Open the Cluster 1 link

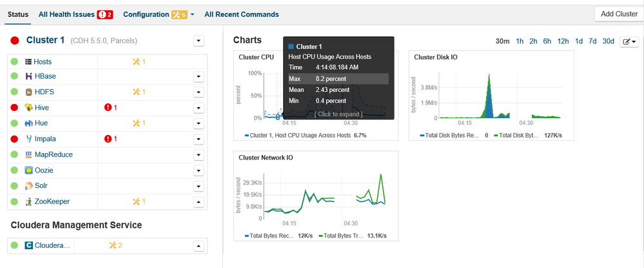pos(45,40)
